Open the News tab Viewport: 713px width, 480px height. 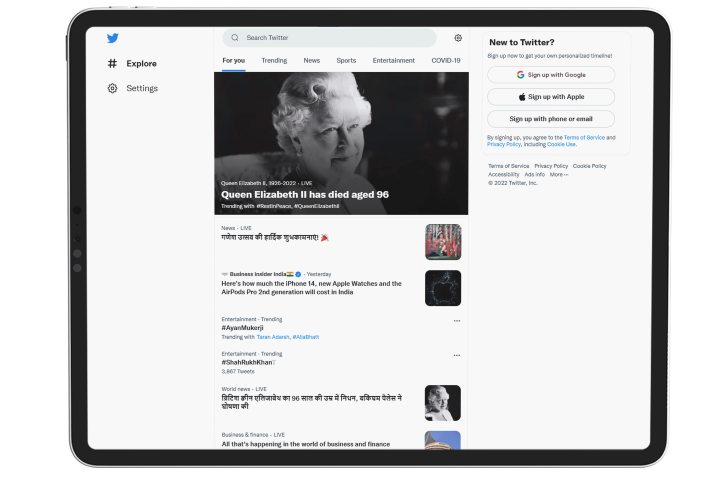311,60
